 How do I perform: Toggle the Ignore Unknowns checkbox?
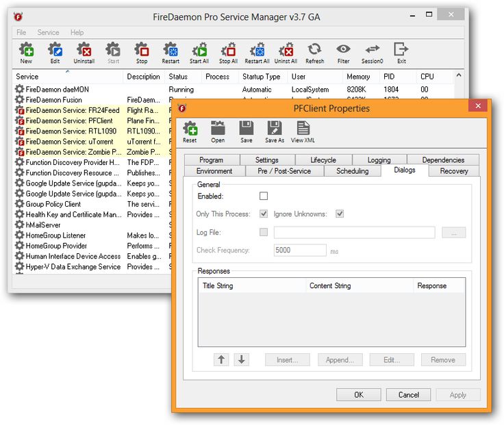(x=340, y=214)
